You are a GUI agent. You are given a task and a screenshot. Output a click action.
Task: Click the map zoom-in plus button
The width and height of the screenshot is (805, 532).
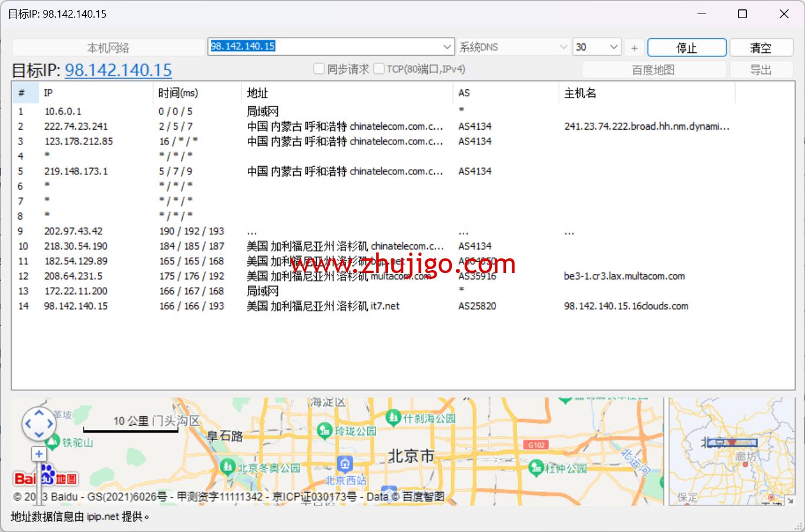tap(39, 454)
